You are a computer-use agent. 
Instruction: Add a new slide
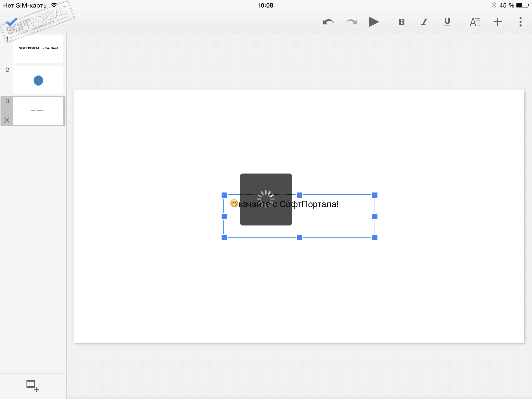point(32,385)
